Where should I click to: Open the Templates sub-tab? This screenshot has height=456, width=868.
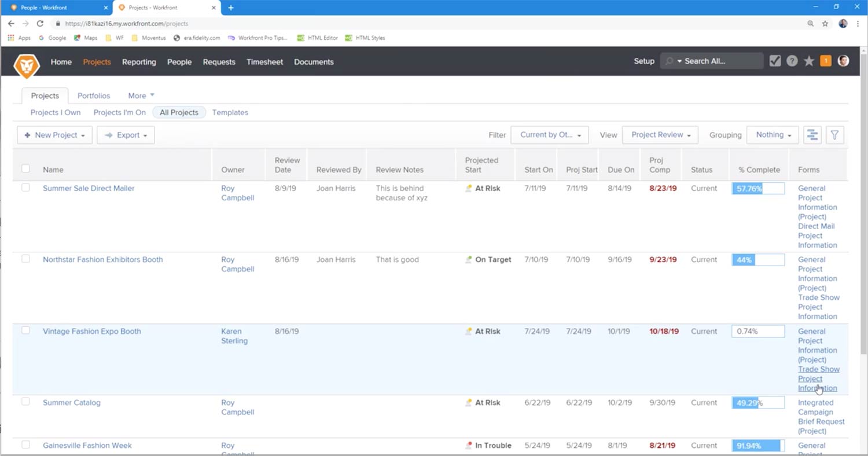coord(230,112)
